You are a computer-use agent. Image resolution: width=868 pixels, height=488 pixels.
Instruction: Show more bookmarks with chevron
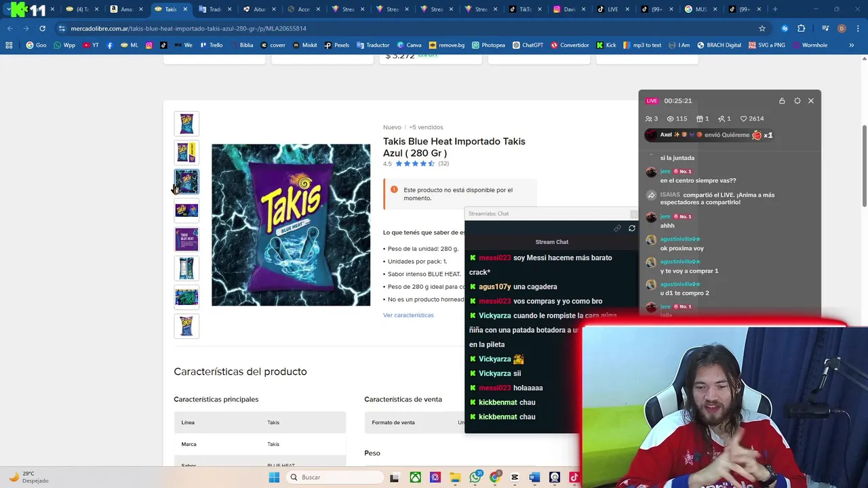pyautogui.click(x=851, y=45)
